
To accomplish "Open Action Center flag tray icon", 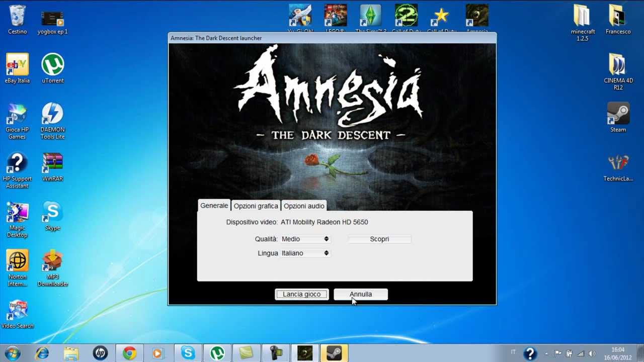I will [x=558, y=353].
